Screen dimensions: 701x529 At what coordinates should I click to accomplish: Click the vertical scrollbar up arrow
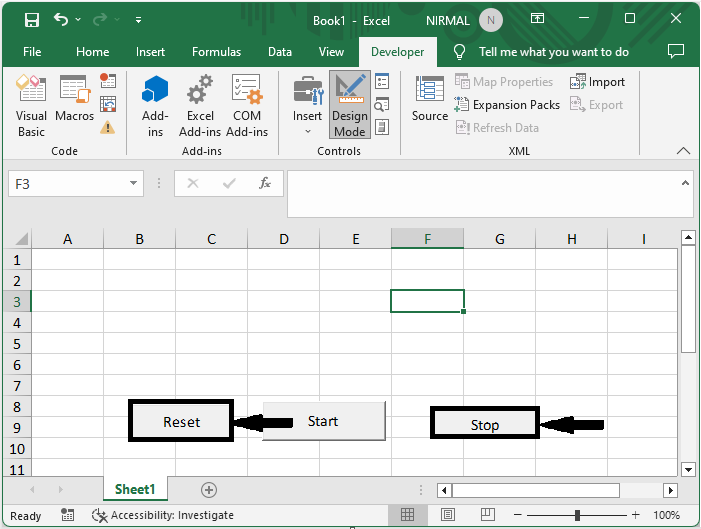[x=688, y=237]
